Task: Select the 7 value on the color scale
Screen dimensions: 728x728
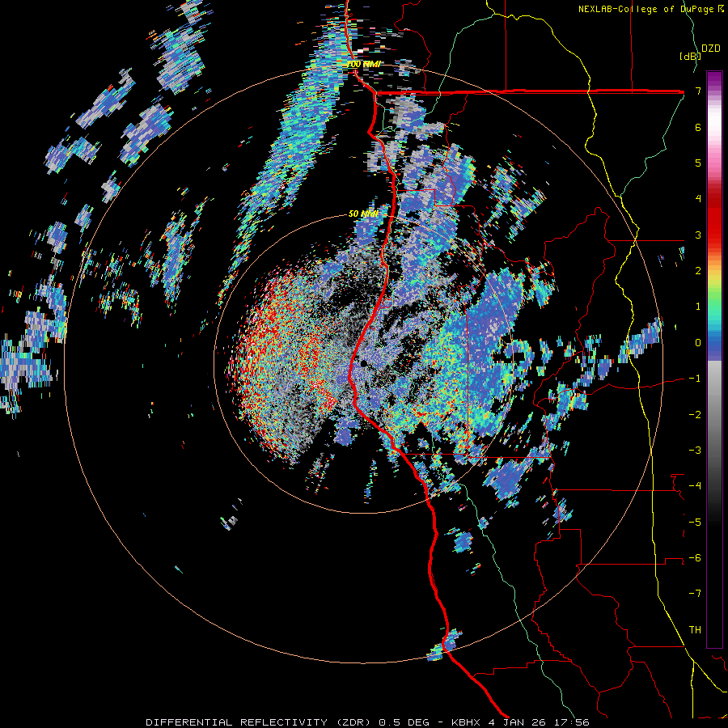Action: pyautogui.click(x=698, y=91)
